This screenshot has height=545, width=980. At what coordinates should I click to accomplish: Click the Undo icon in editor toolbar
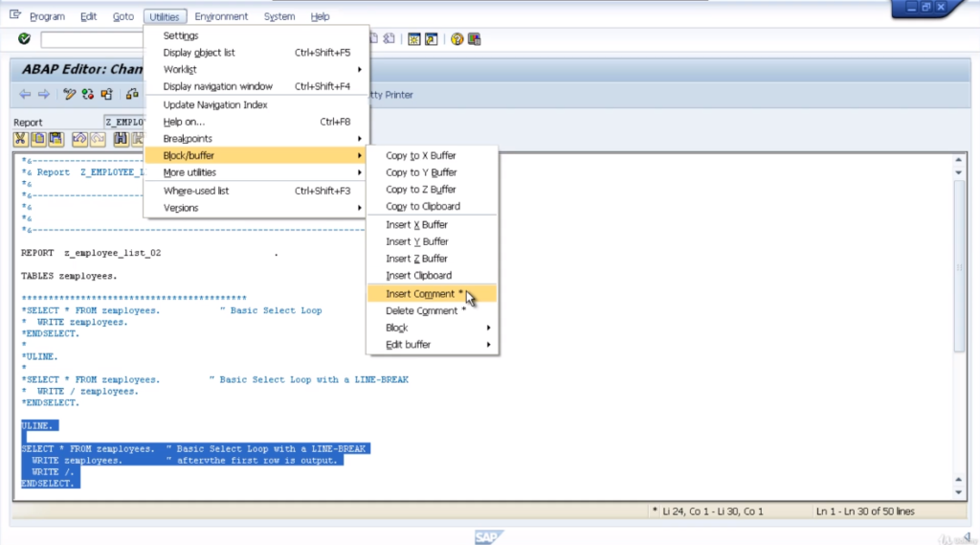[79, 139]
